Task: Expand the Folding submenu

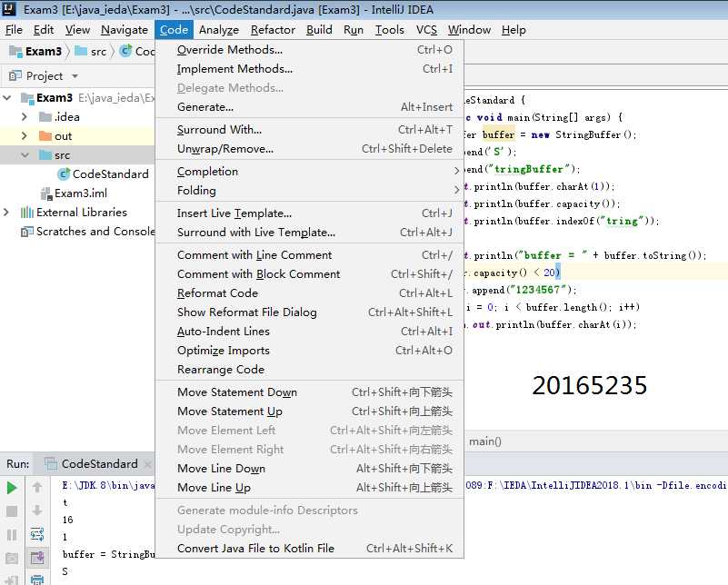Action: pyautogui.click(x=310, y=190)
